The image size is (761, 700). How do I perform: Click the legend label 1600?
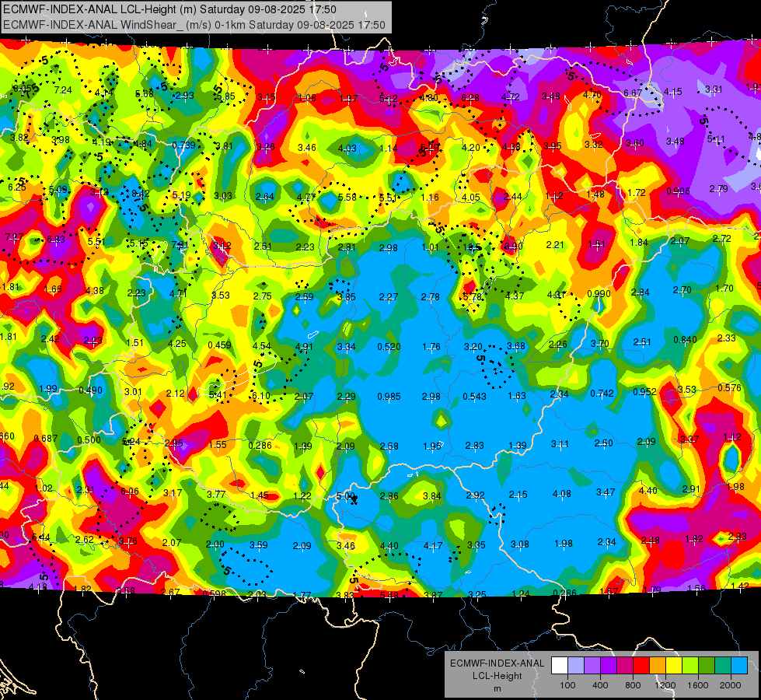pyautogui.click(x=698, y=685)
